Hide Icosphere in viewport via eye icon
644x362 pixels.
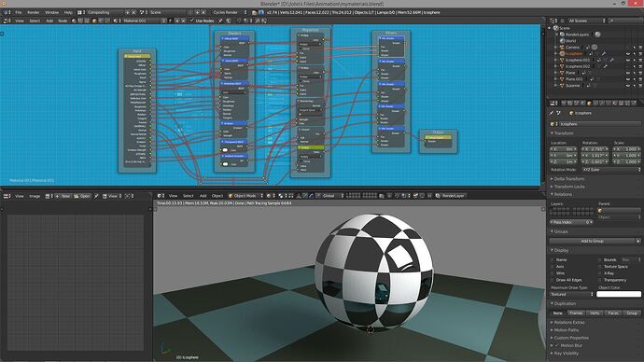tap(628, 54)
